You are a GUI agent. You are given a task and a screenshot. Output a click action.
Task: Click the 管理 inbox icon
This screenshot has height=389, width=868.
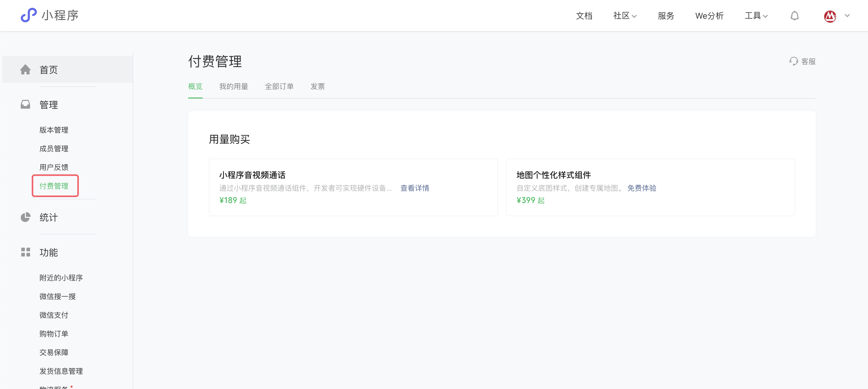[x=25, y=105]
